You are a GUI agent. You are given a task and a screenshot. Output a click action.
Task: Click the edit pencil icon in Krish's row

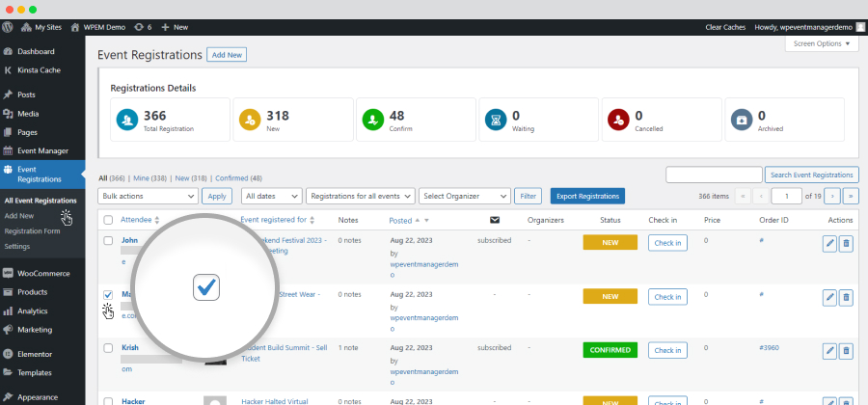coord(829,349)
